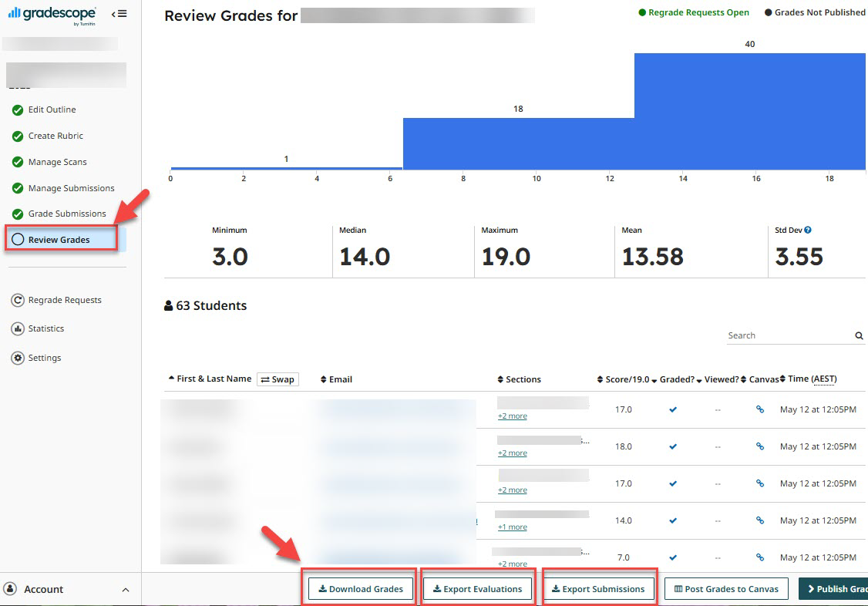
Task: Swap first and last name order
Action: coord(278,379)
